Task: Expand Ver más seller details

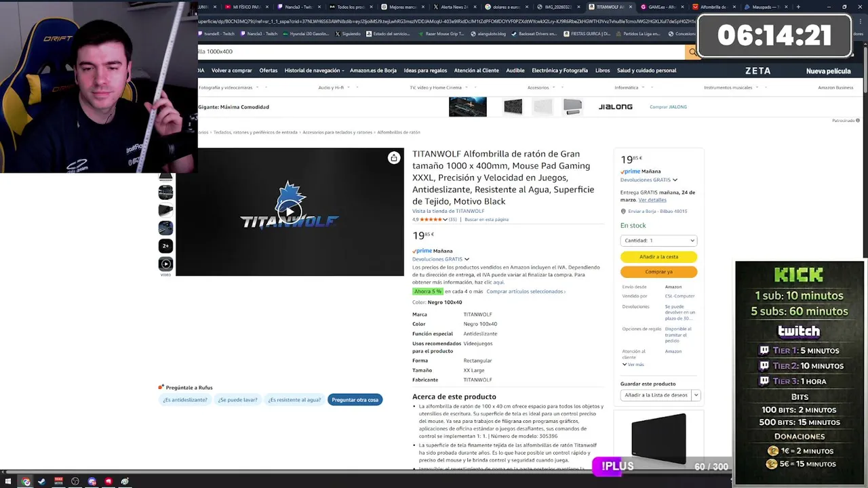Action: pos(633,365)
